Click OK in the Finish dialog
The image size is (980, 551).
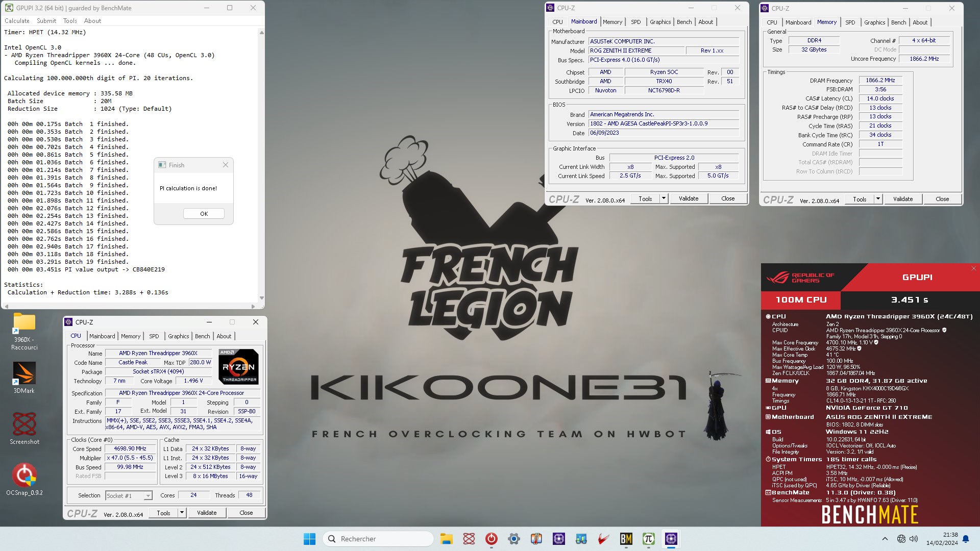pyautogui.click(x=204, y=214)
